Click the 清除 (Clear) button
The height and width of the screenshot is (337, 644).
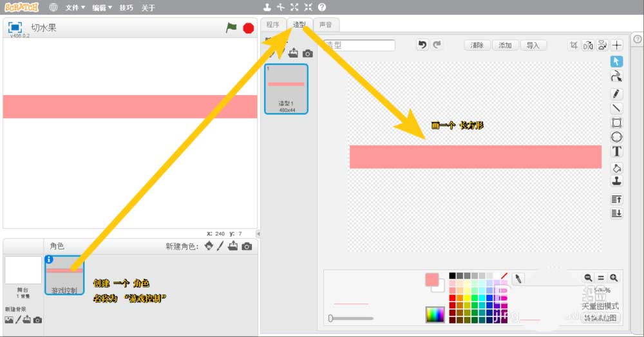coord(477,45)
